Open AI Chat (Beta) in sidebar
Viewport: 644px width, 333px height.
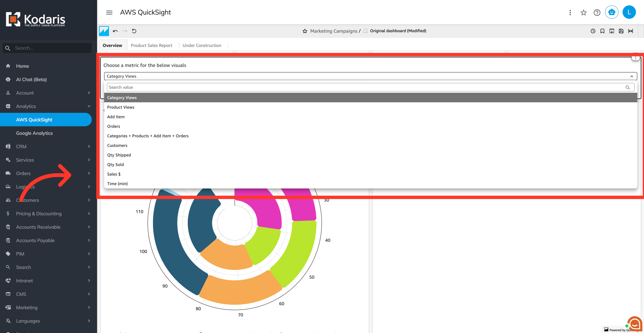click(x=31, y=79)
